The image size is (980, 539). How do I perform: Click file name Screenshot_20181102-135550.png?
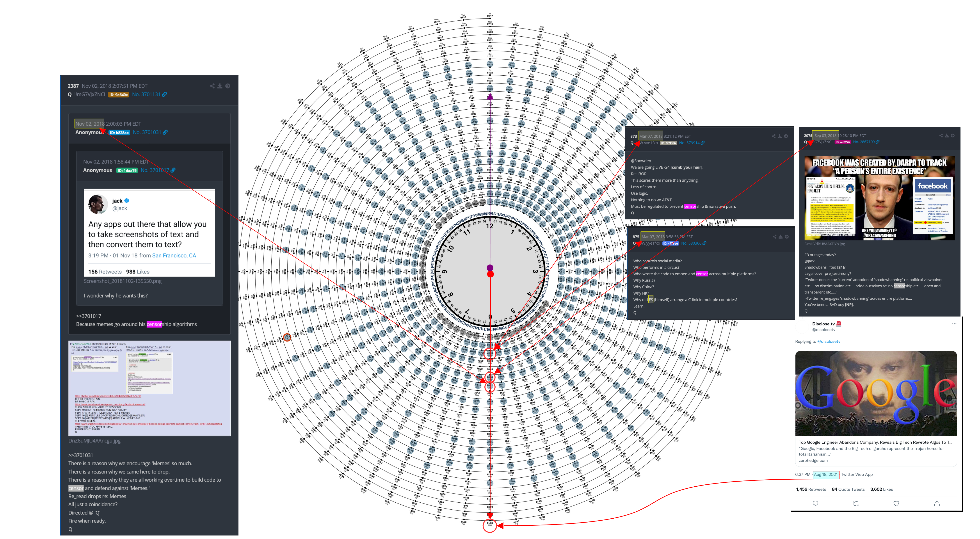(123, 281)
